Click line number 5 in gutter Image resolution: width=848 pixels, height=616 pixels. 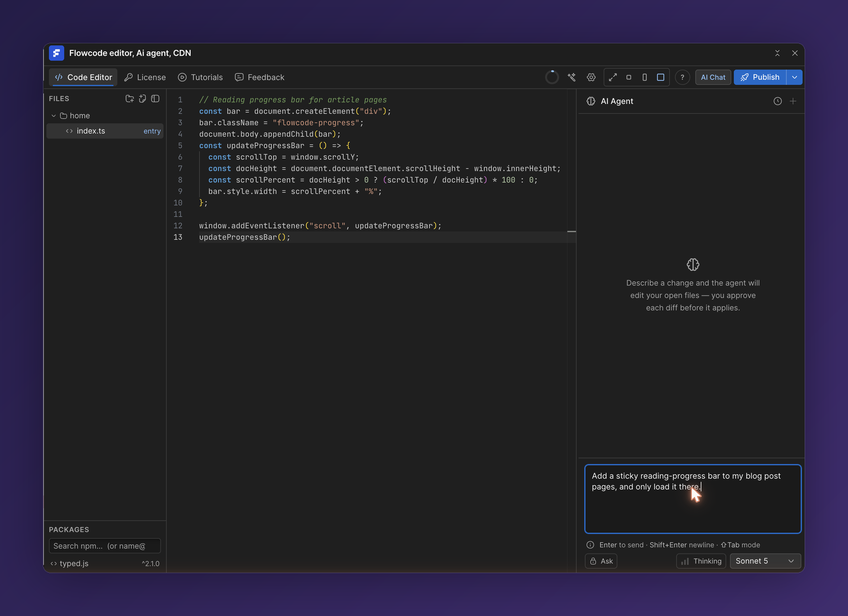pyautogui.click(x=180, y=146)
